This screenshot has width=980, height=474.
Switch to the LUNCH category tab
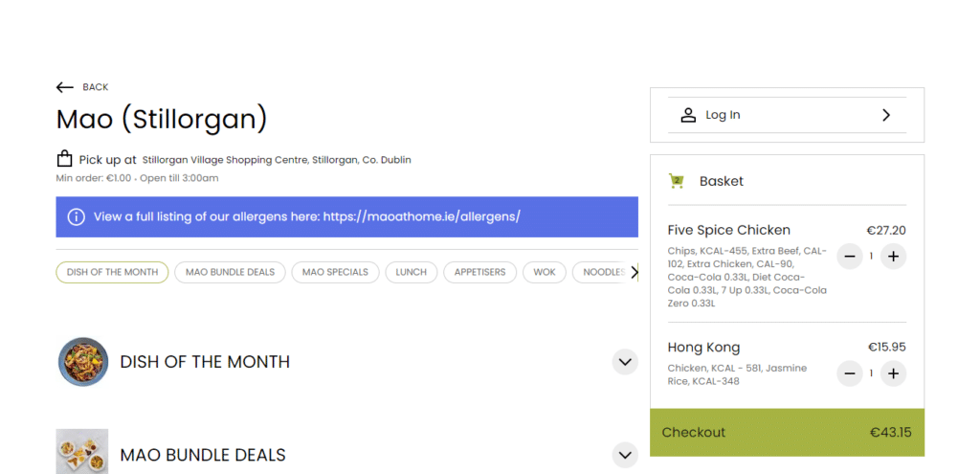[412, 273]
